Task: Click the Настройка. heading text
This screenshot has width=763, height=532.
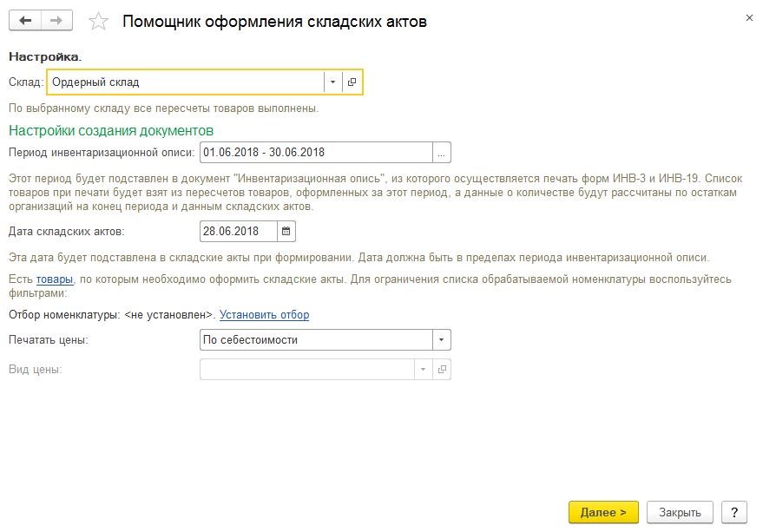Action: [x=45, y=57]
